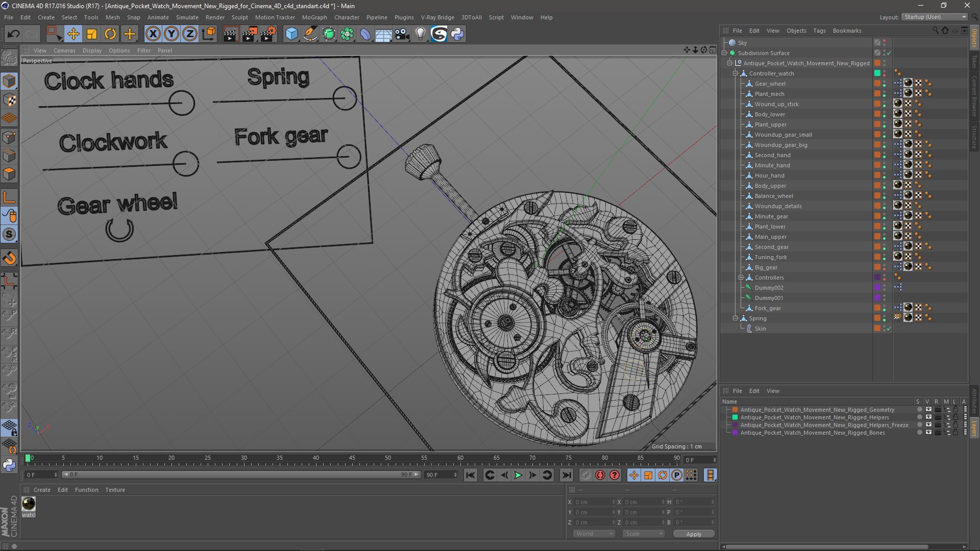Image resolution: width=980 pixels, height=551 pixels.
Task: Open the World coordinate dropdown
Action: [x=595, y=534]
